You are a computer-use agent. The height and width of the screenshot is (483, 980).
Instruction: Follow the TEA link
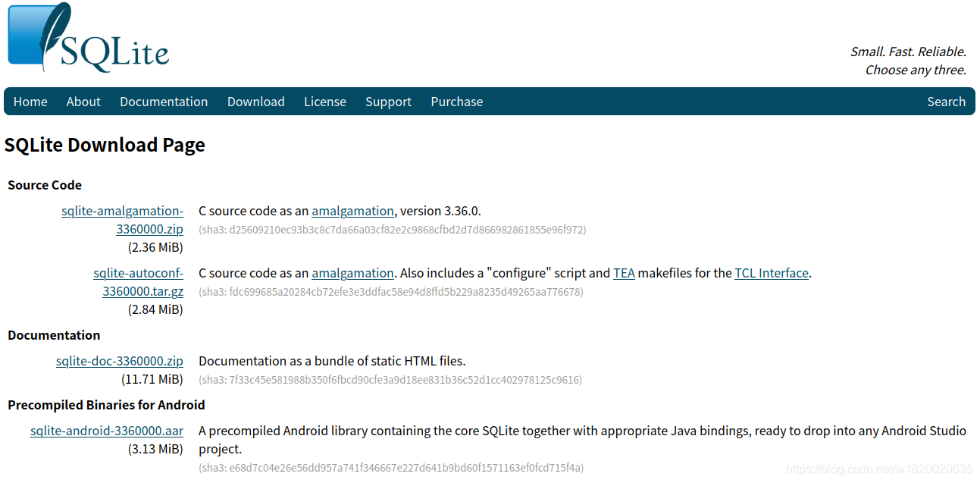pyautogui.click(x=624, y=273)
